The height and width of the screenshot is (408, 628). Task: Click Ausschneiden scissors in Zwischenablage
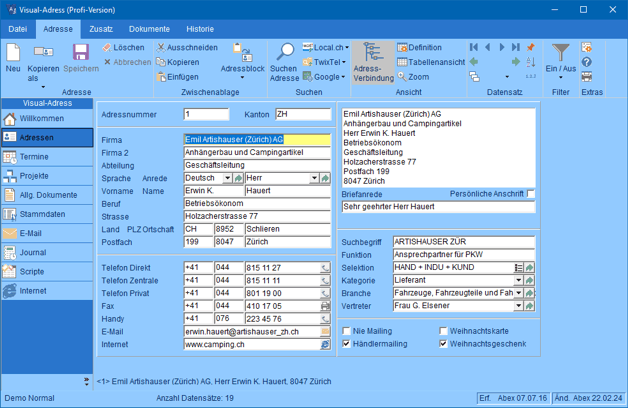tap(187, 48)
